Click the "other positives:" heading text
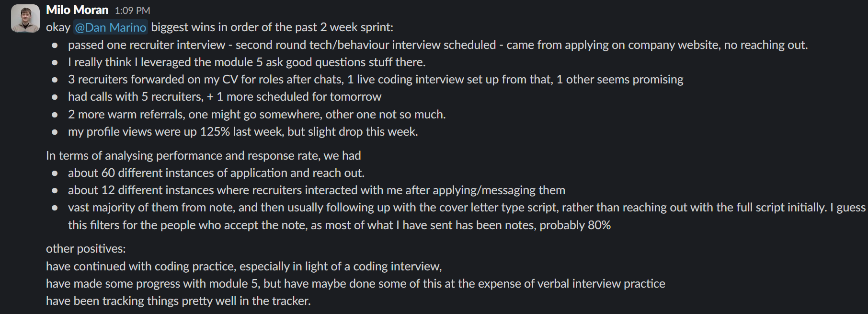The image size is (868, 314). pos(86,249)
